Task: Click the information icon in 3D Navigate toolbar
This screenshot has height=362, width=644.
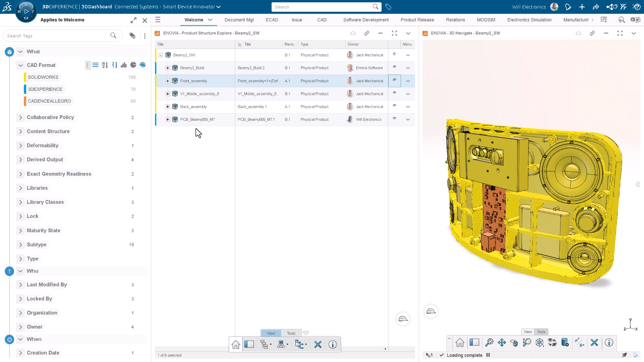Action: click(x=609, y=343)
